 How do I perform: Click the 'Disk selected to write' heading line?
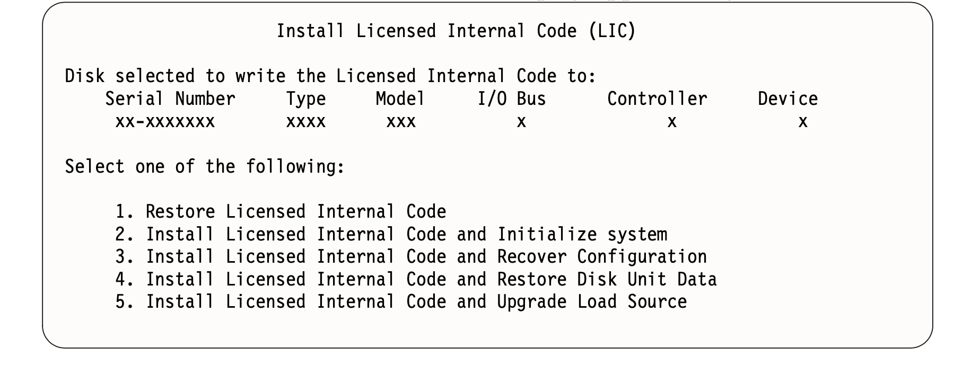pos(330,77)
